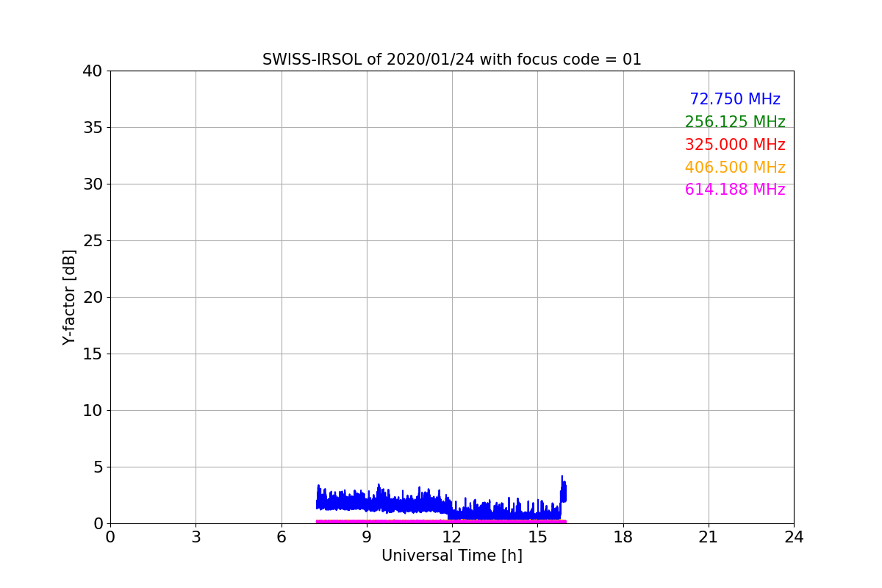Click the y-axis tick label 10

92,411
